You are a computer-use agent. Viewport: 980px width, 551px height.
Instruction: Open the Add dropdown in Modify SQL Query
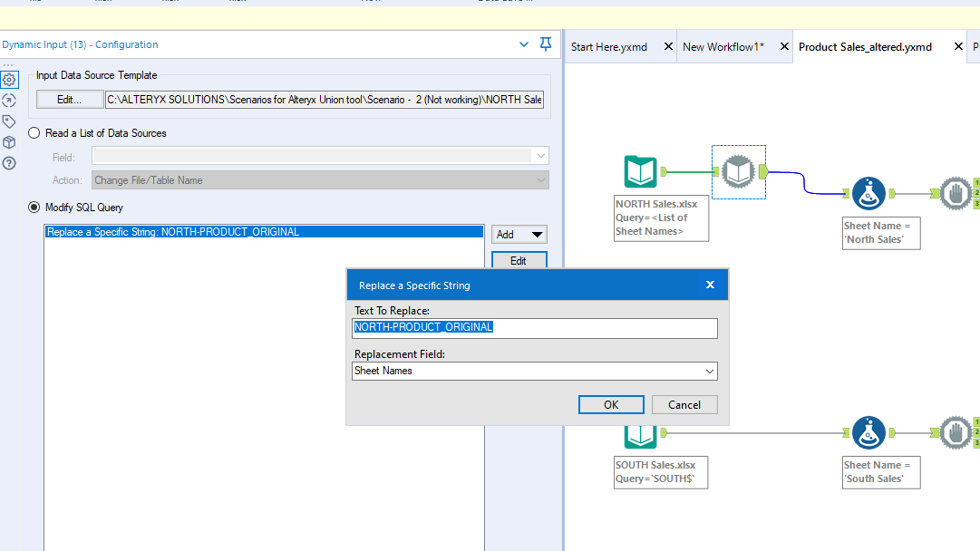(x=519, y=234)
